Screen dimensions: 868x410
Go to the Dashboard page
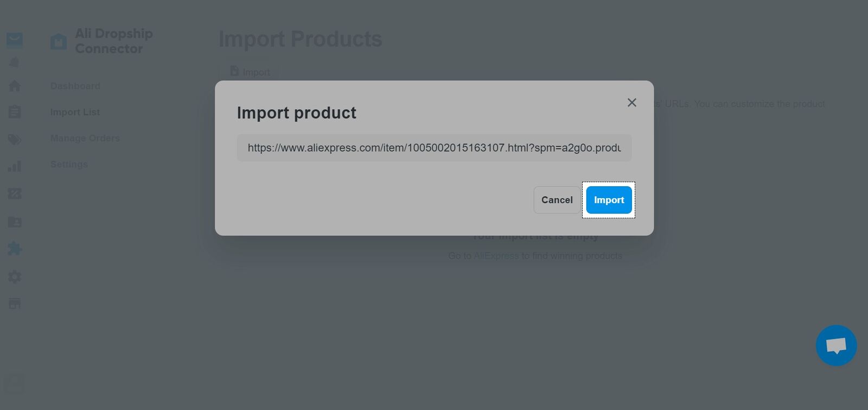click(x=75, y=85)
